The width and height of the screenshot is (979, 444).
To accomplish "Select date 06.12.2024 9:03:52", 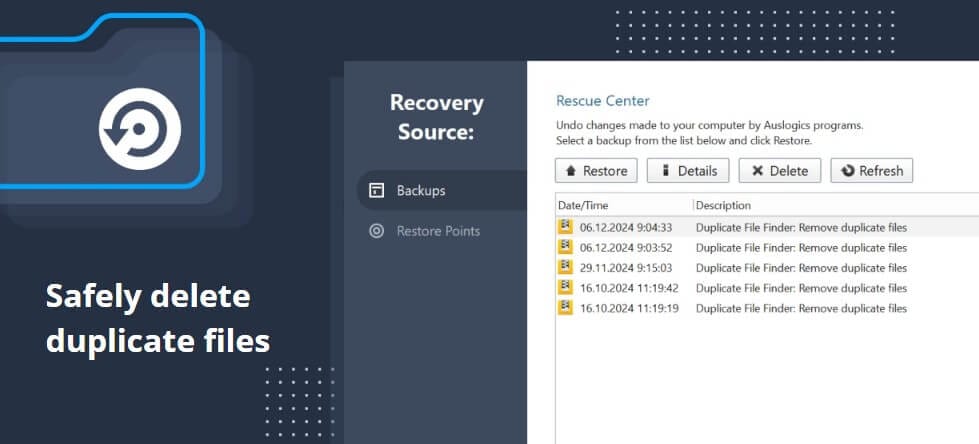I will click(x=626, y=248).
